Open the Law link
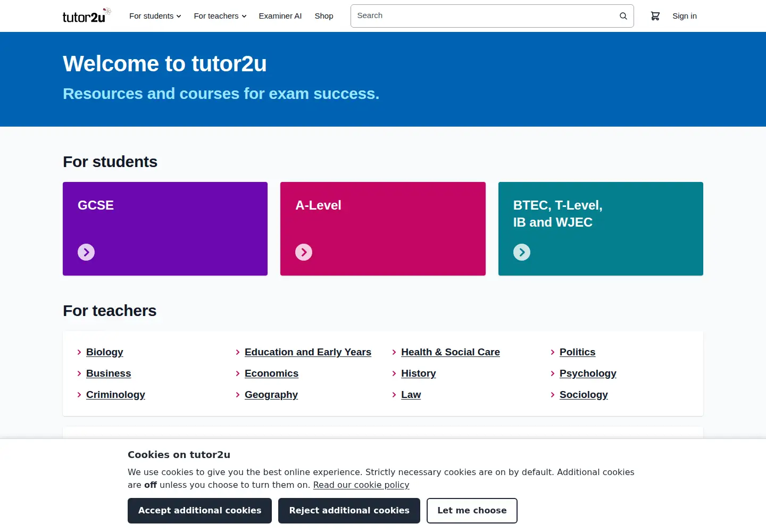Screen dimensions: 766x532 tap(411, 395)
